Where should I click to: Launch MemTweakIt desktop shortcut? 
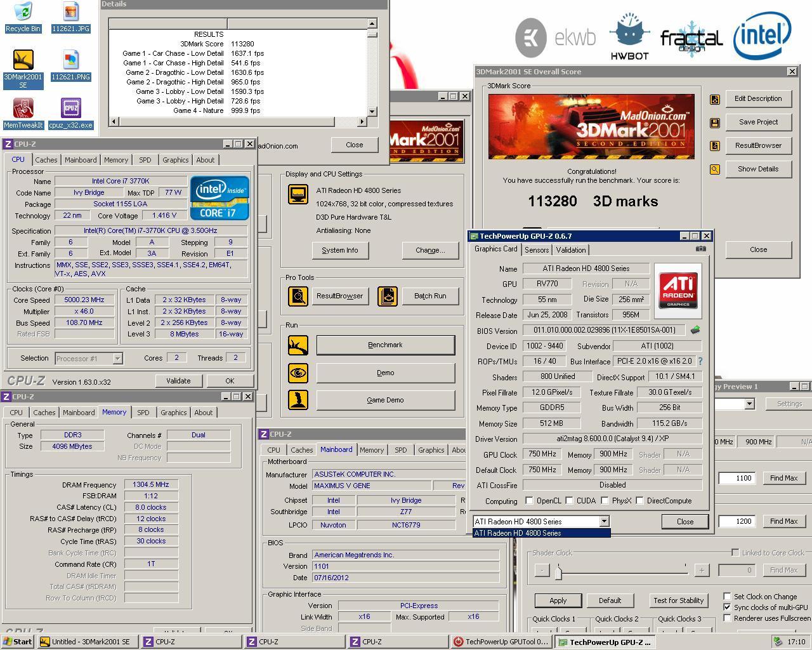(23, 113)
